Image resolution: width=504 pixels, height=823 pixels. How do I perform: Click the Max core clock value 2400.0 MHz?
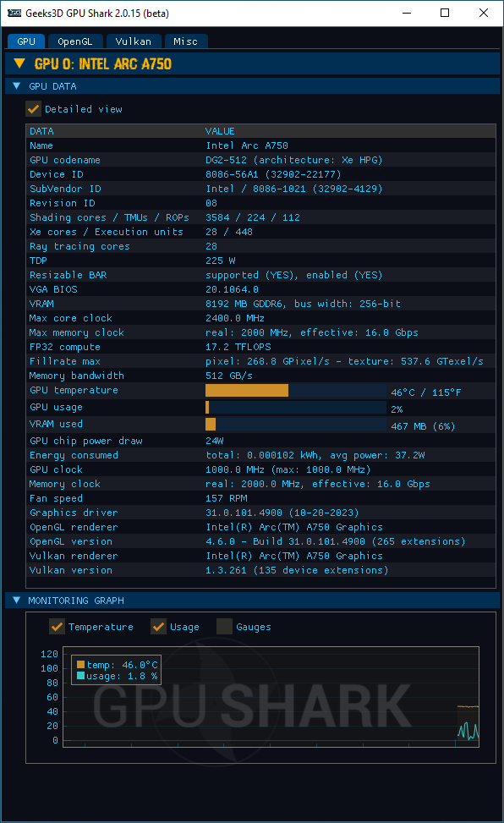235,318
